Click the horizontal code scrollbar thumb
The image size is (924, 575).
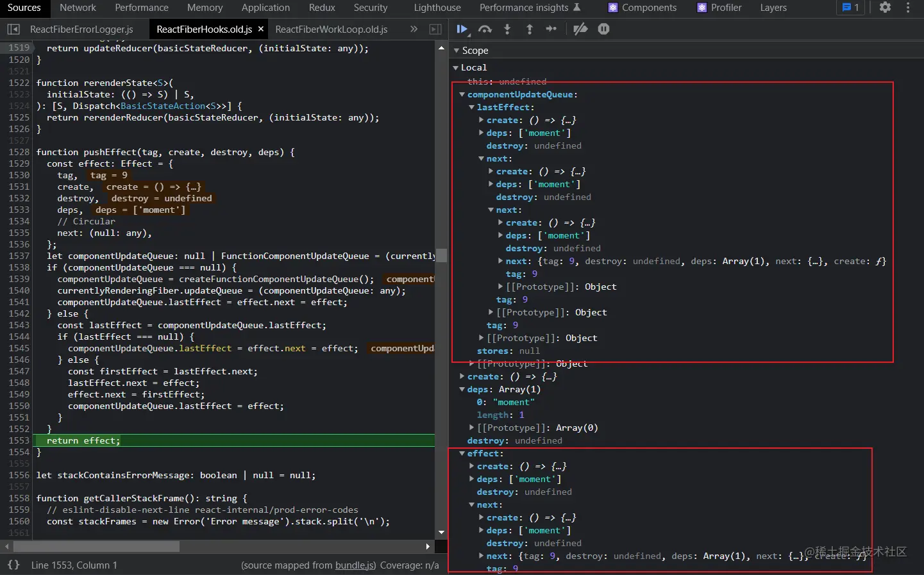click(x=96, y=547)
